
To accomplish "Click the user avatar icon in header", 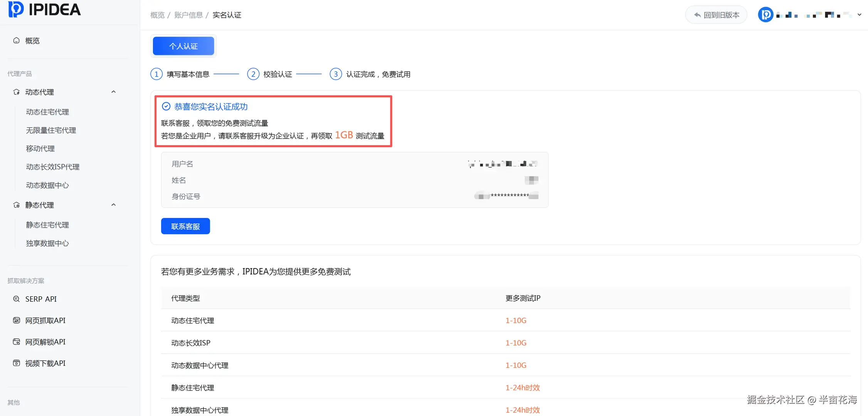I will click(765, 15).
